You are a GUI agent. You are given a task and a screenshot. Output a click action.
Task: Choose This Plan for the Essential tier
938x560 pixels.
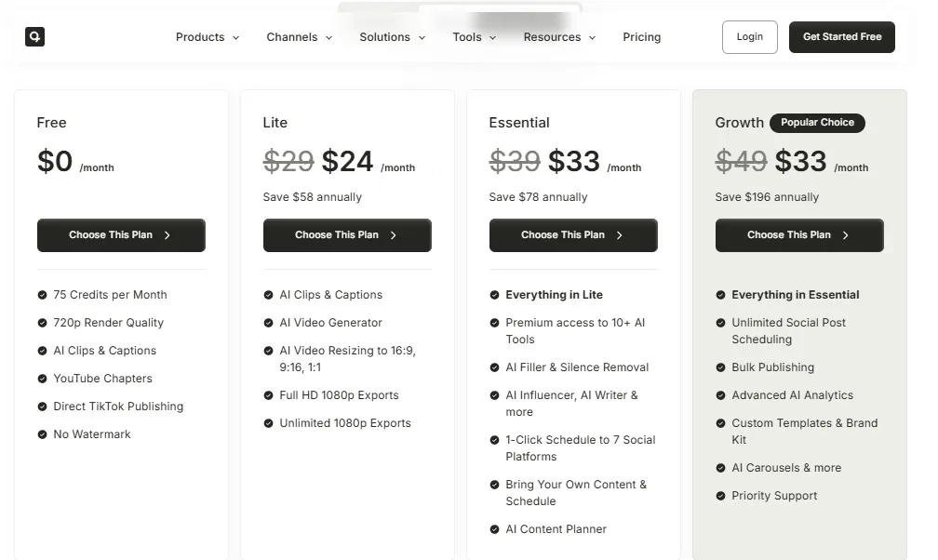click(x=573, y=235)
